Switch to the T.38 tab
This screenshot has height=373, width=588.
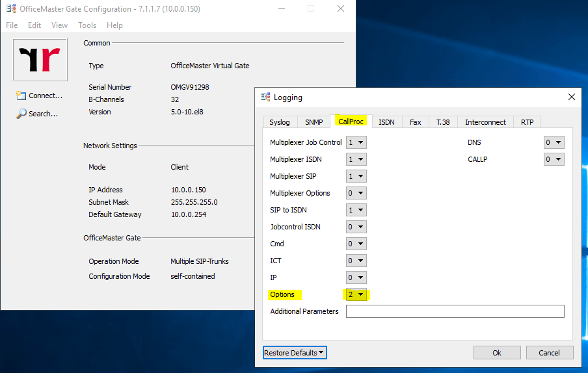point(443,122)
